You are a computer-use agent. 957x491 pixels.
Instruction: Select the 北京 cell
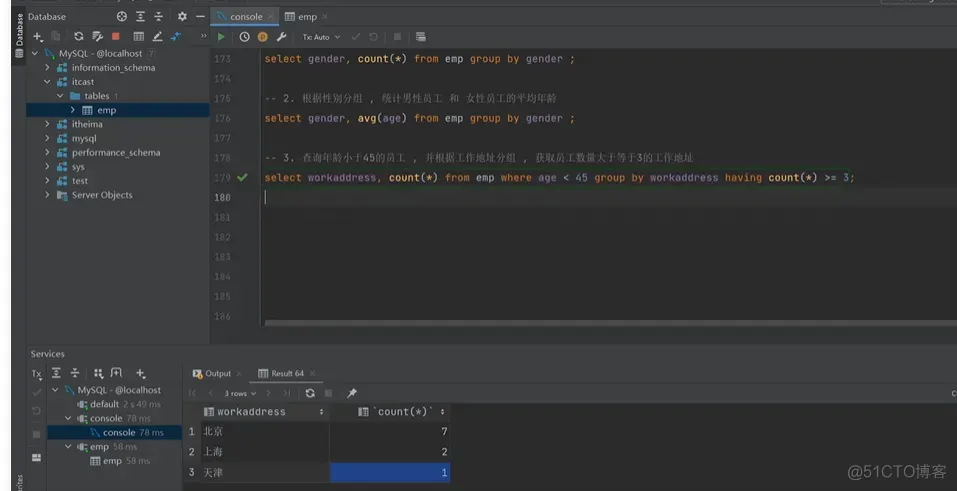pos(265,431)
